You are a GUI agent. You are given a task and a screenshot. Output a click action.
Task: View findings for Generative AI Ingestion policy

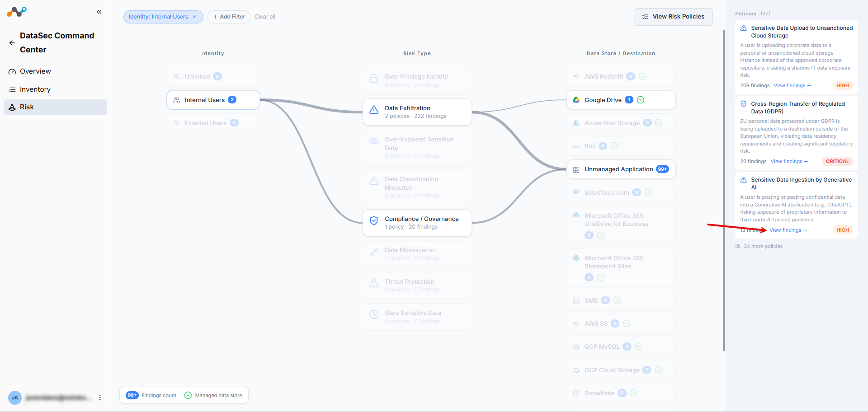pyautogui.click(x=788, y=230)
